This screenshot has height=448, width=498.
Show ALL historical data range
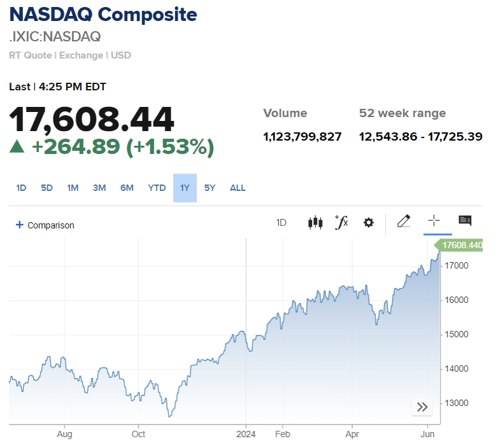238,188
